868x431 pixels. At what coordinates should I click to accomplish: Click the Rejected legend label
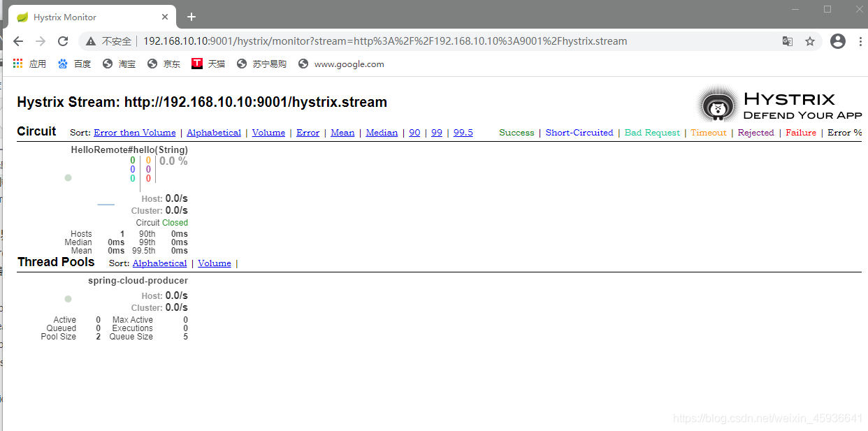(756, 132)
